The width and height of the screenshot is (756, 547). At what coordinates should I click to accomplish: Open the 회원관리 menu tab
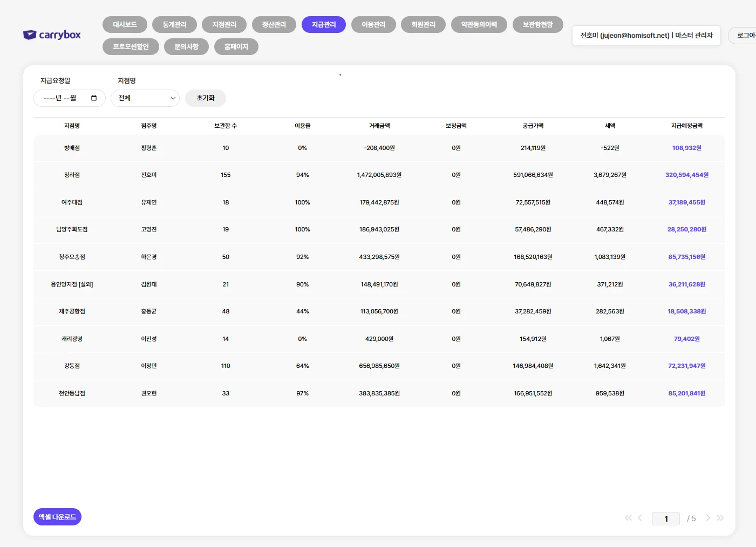[423, 25]
